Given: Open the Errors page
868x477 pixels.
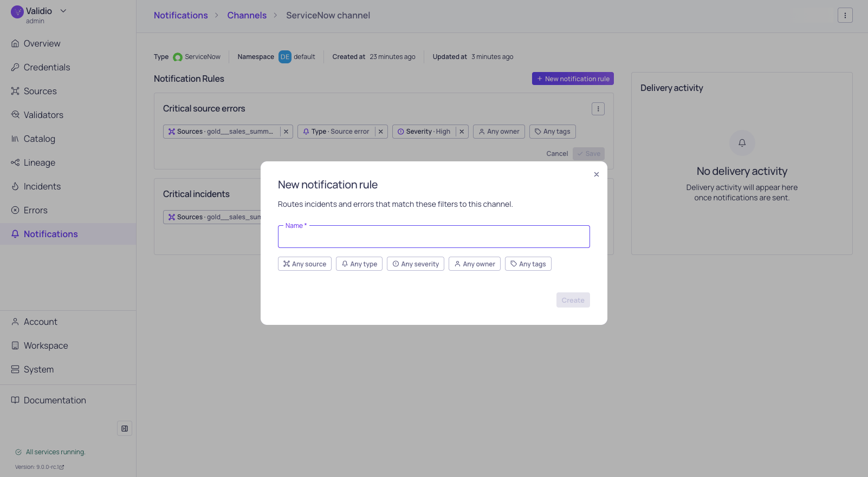Looking at the screenshot, I should [68, 210].
